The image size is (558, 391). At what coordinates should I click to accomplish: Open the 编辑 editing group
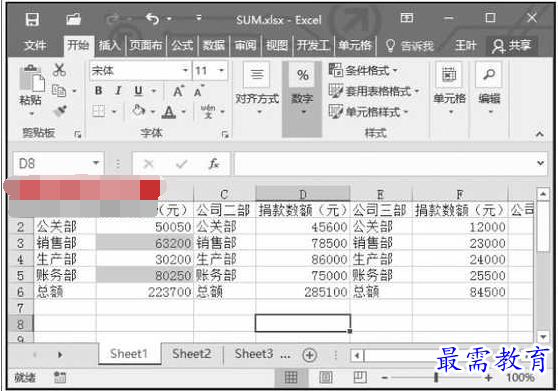pos(489,89)
